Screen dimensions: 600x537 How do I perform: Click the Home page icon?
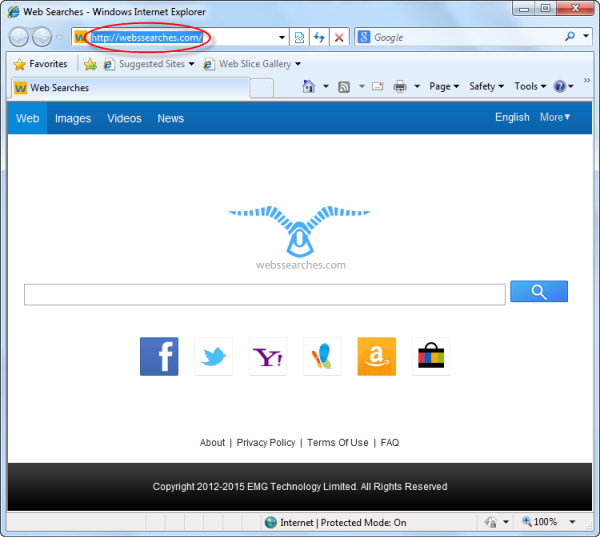[x=308, y=87]
